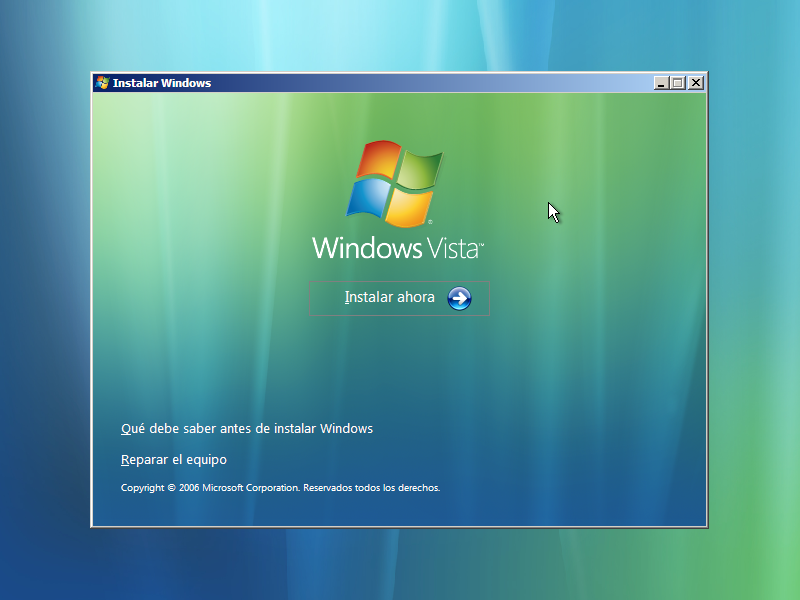800x600 pixels.
Task: Open Qué debe saber antes de instalar Windows
Action: click(246, 428)
